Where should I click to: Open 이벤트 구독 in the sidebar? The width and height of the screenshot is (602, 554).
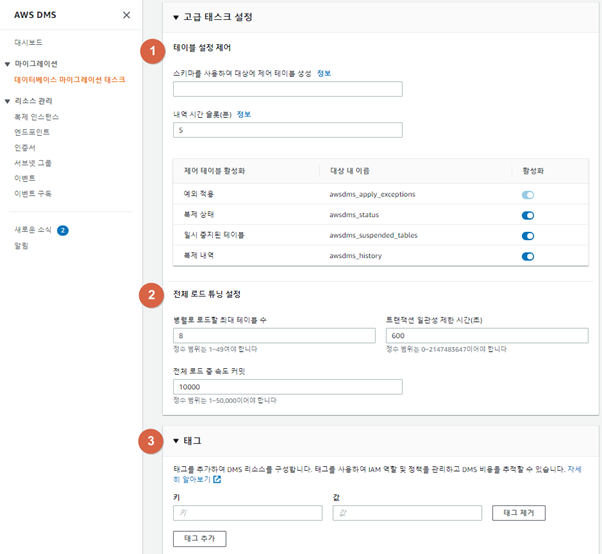(33, 193)
